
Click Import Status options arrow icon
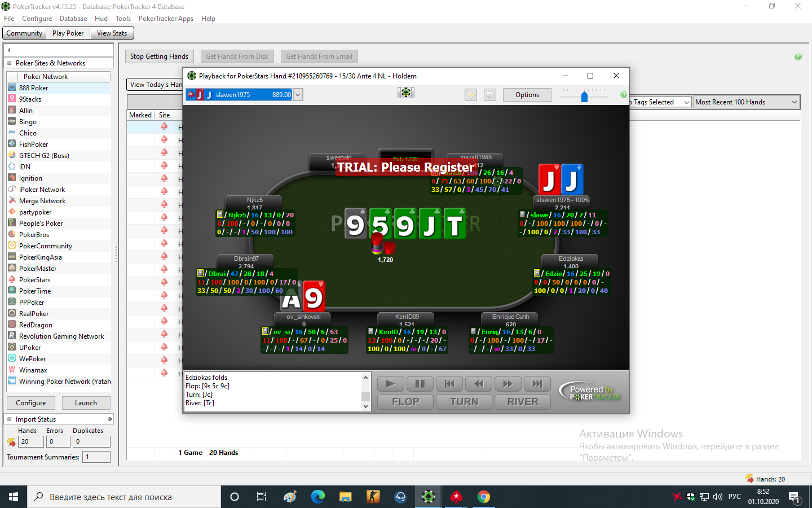click(109, 419)
